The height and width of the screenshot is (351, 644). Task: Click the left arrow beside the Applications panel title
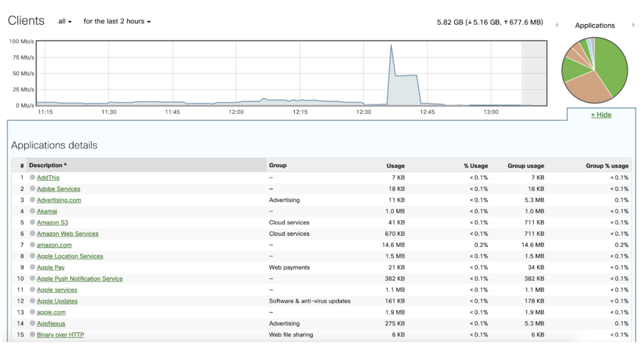pyautogui.click(x=557, y=25)
